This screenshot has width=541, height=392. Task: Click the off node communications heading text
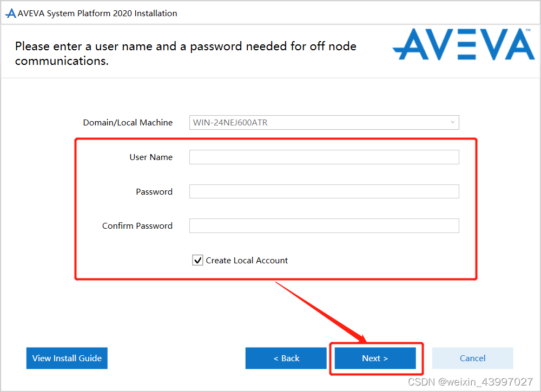click(x=186, y=54)
